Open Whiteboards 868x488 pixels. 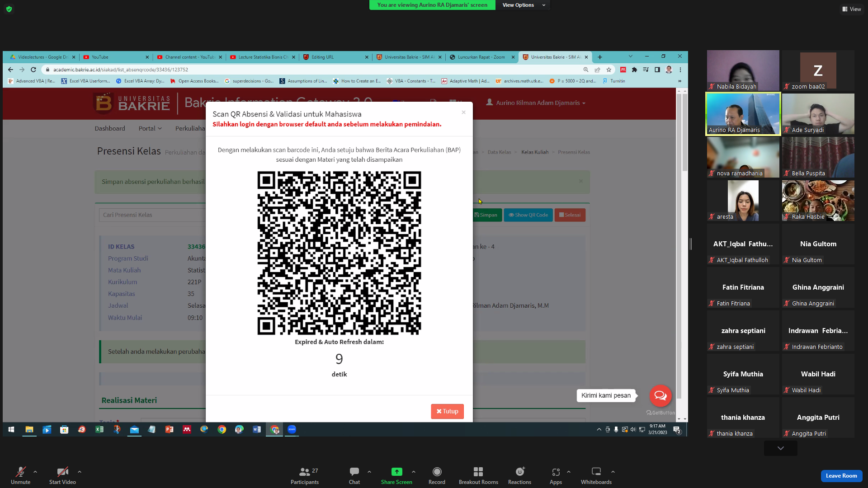(x=596, y=475)
